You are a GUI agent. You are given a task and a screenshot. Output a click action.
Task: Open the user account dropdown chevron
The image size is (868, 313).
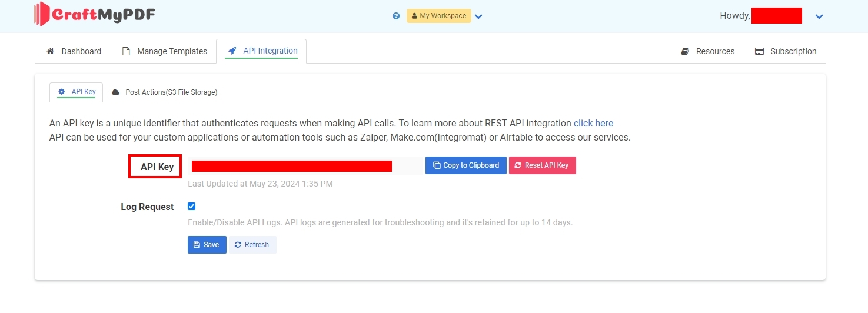tap(819, 16)
